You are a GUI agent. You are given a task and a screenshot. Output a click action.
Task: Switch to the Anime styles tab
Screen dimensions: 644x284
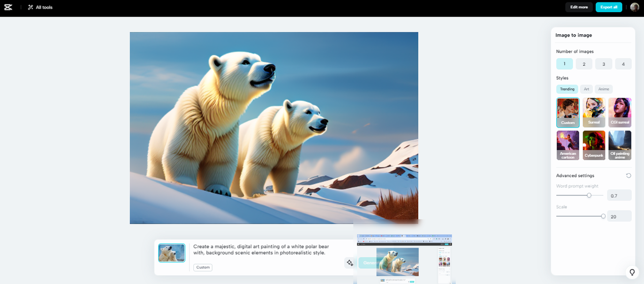pyautogui.click(x=603, y=89)
